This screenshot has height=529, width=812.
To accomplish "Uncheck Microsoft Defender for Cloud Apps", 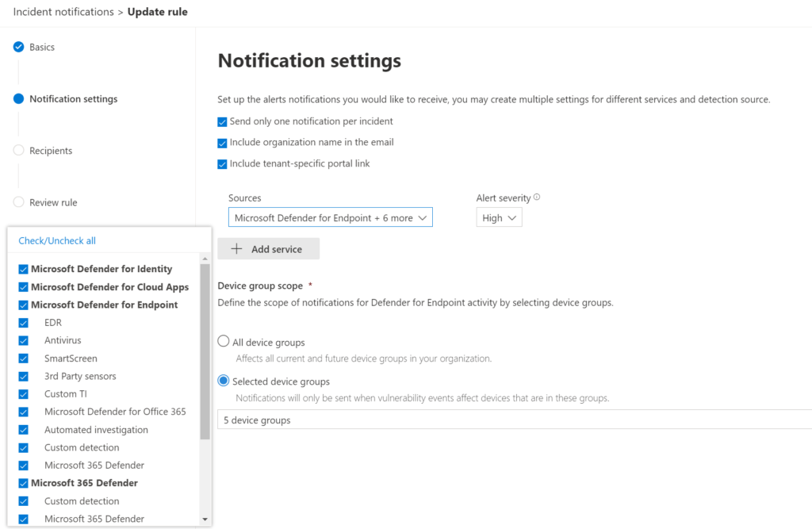I will (x=23, y=287).
